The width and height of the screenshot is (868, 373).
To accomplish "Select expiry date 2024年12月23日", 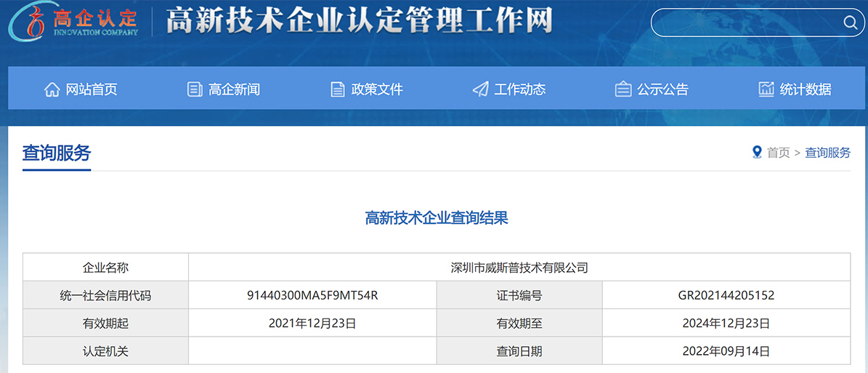I will coord(726,323).
